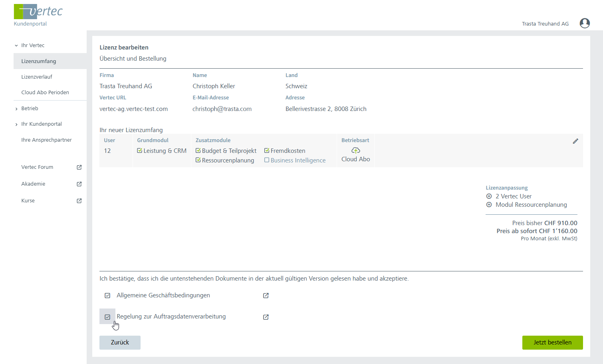Select Lizenzumfang in sidebar
Viewport: 603px width, 364px height.
50,61
